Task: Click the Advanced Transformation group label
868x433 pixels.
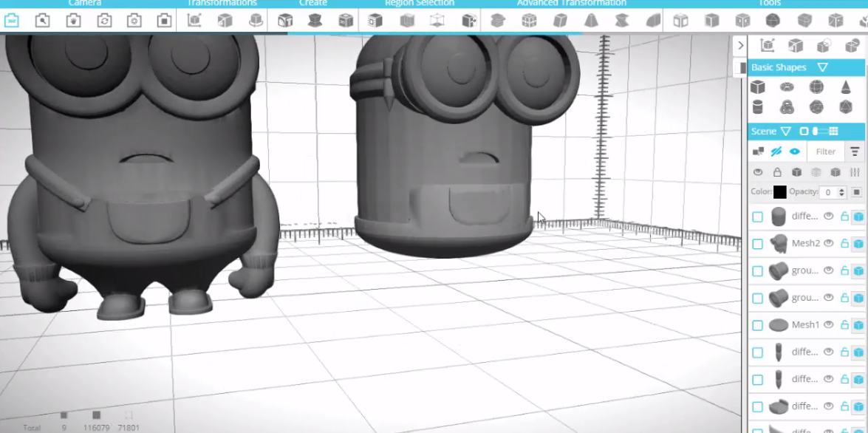Action: [572, 3]
